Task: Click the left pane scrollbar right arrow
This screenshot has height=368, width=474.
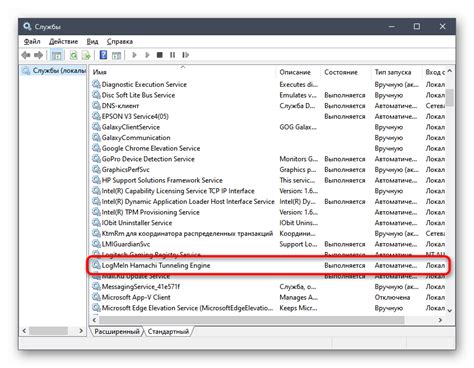Action: point(81,331)
